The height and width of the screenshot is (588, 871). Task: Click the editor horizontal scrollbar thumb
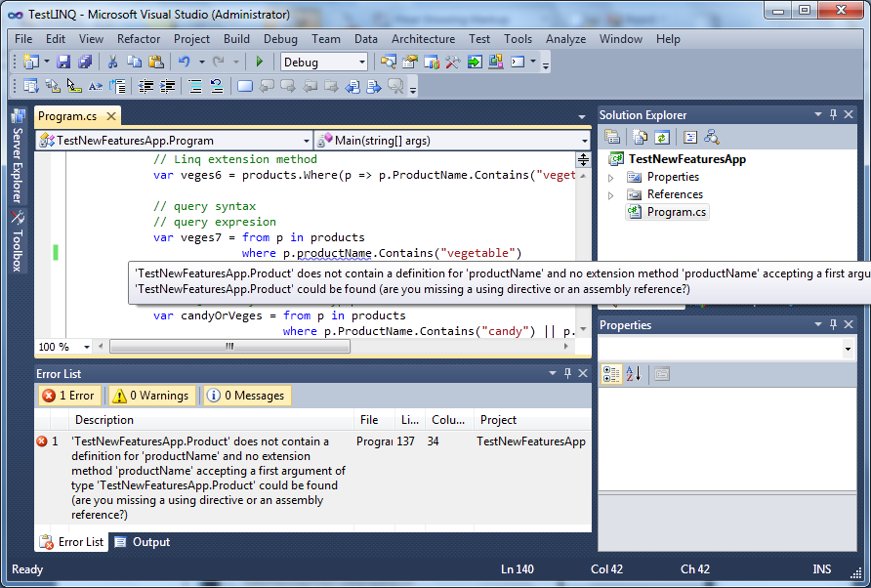point(230,346)
